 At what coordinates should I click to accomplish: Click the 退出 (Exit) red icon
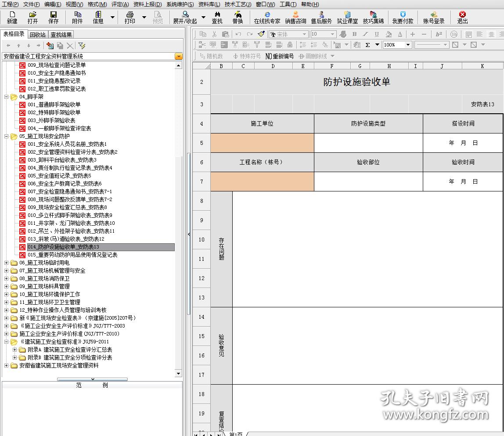tap(462, 17)
